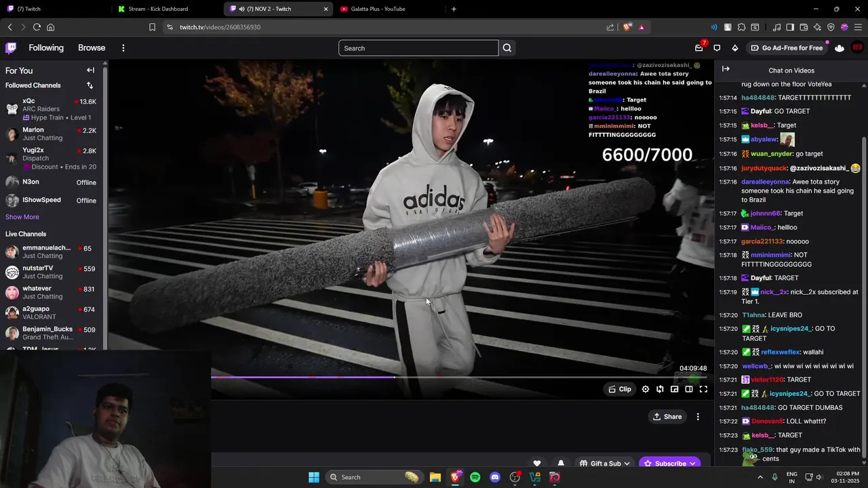Open the three-dot menu next to Share
Screen dimensions: 868x488
[698, 417]
